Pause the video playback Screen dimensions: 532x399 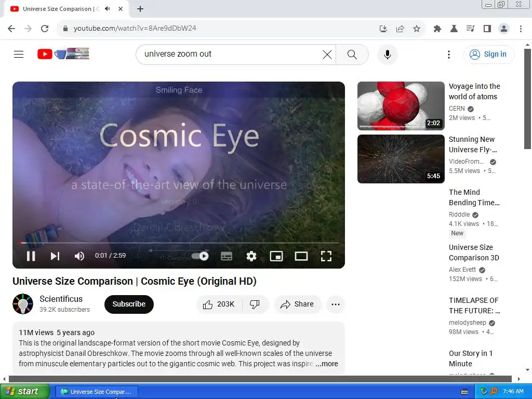[x=31, y=256]
